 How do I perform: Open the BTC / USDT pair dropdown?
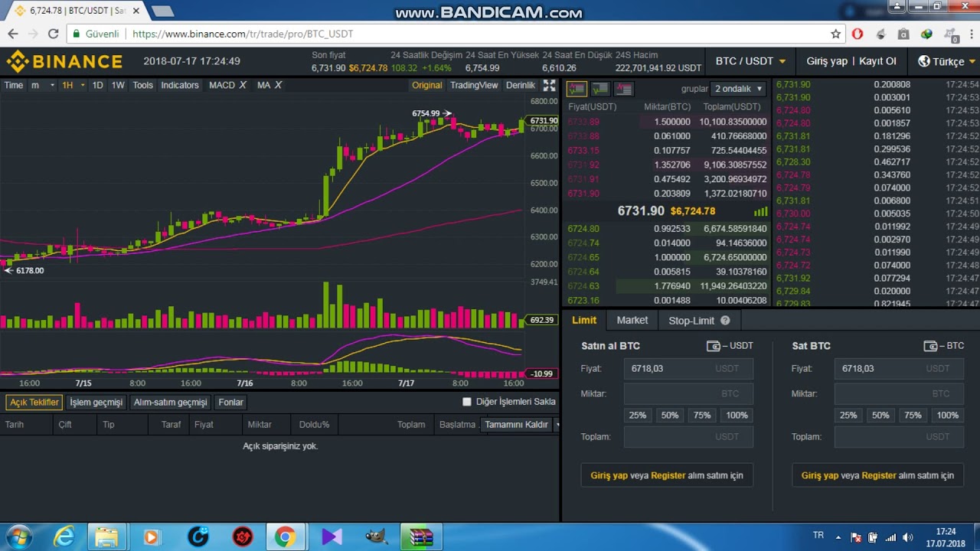click(x=750, y=61)
